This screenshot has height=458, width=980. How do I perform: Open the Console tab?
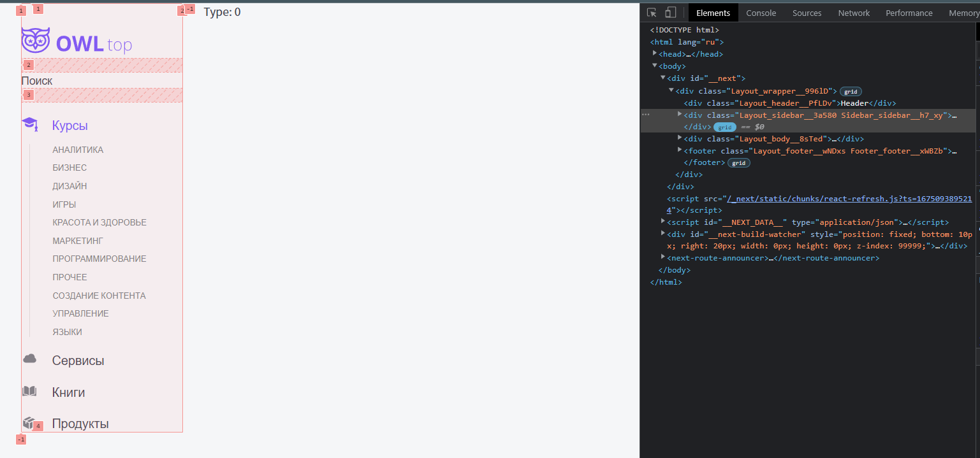coord(761,13)
